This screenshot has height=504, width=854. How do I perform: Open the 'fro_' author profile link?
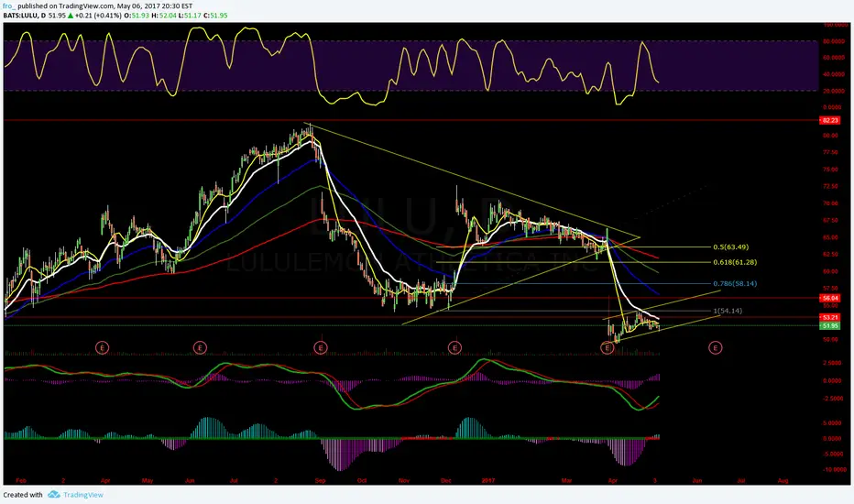9,6
